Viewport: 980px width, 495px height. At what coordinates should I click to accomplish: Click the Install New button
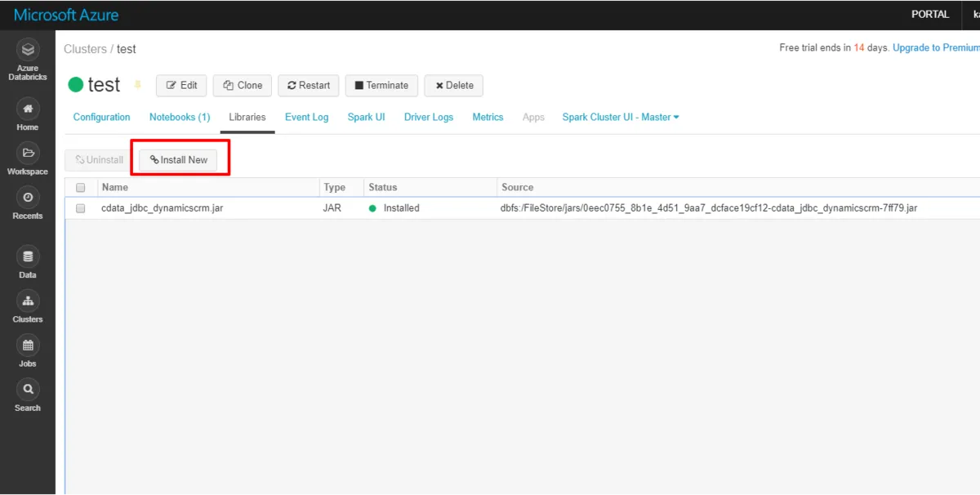pyautogui.click(x=180, y=160)
